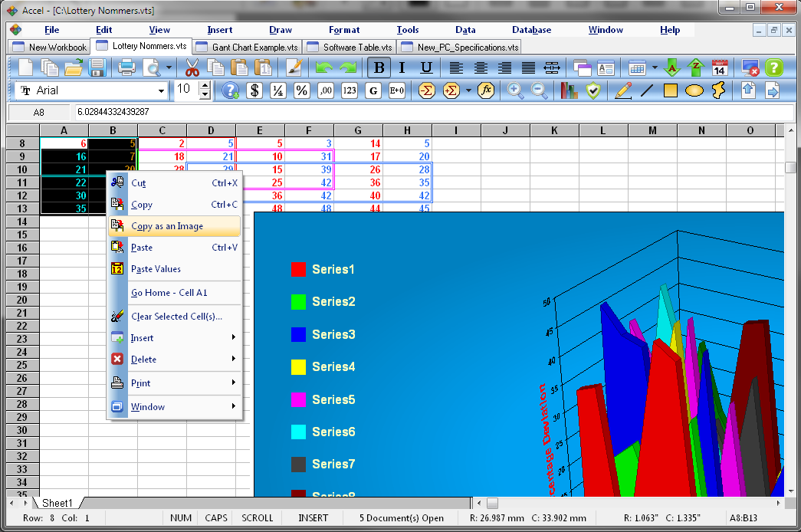Insert a function with the fx icon
Viewport: 801px width, 532px height.
pos(485,90)
